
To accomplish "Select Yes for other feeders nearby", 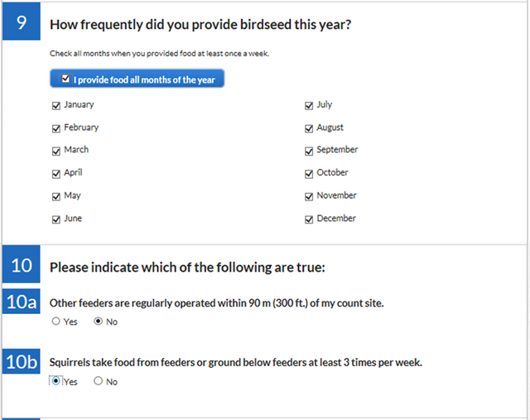I will click(56, 321).
